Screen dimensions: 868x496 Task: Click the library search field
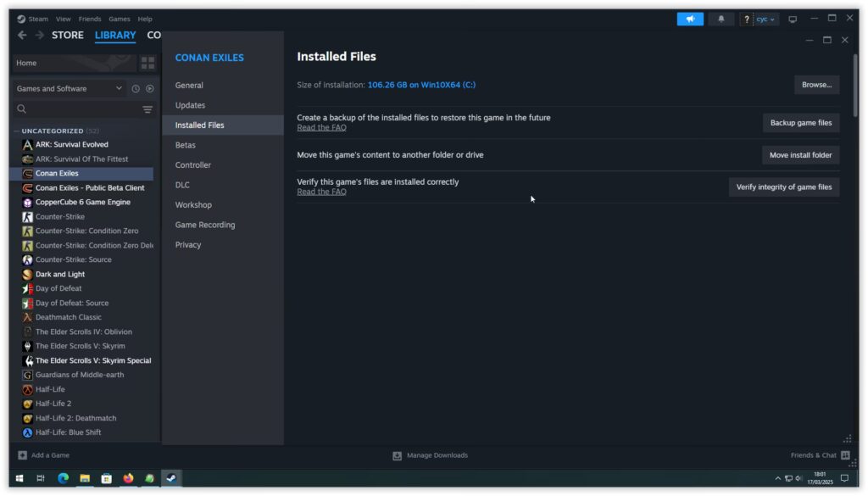click(77, 109)
